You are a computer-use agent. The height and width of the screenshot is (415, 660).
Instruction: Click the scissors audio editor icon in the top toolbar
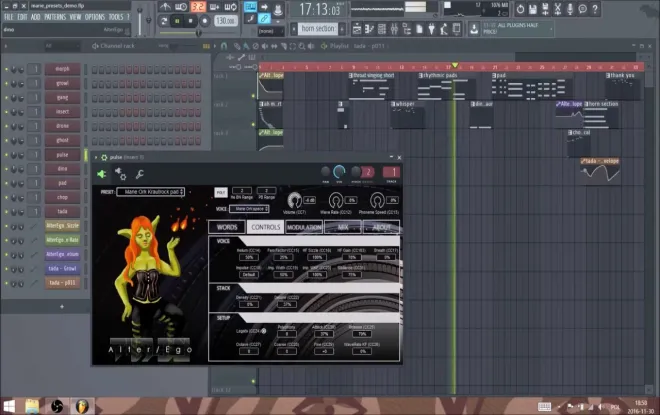click(557, 9)
